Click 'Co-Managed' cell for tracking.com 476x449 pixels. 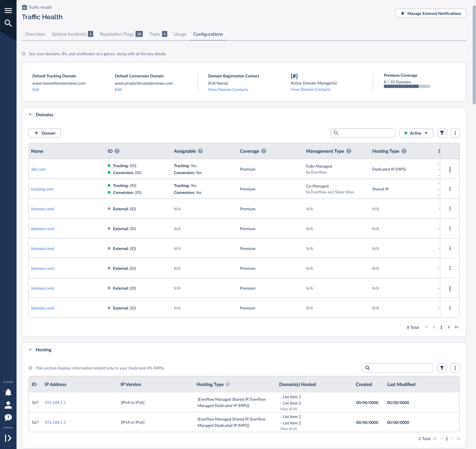tap(317, 186)
